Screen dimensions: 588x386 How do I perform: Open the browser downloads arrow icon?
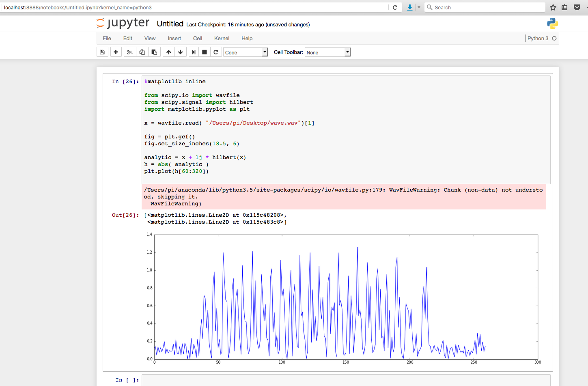[410, 7]
